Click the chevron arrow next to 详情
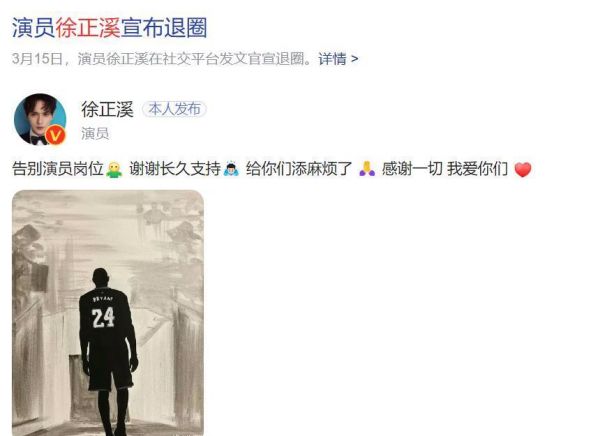The width and height of the screenshot is (600, 436). (354, 59)
